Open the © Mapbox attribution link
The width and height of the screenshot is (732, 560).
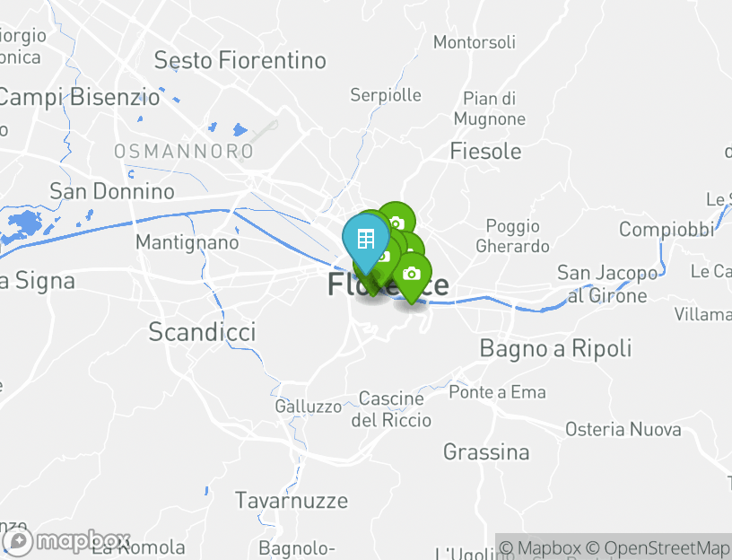pyautogui.click(x=540, y=547)
